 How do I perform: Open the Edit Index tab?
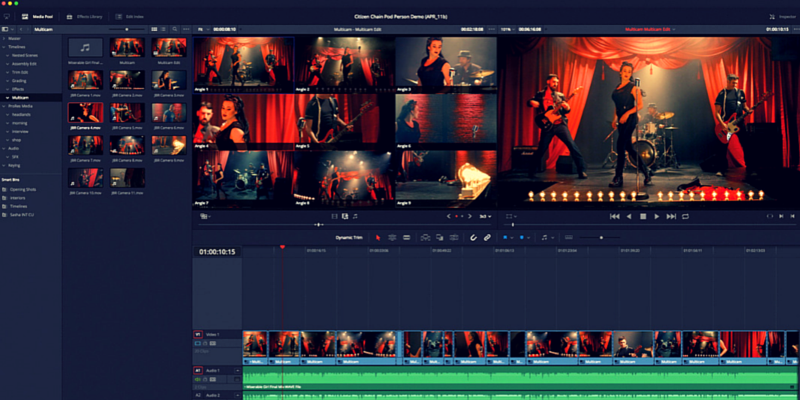(x=130, y=17)
